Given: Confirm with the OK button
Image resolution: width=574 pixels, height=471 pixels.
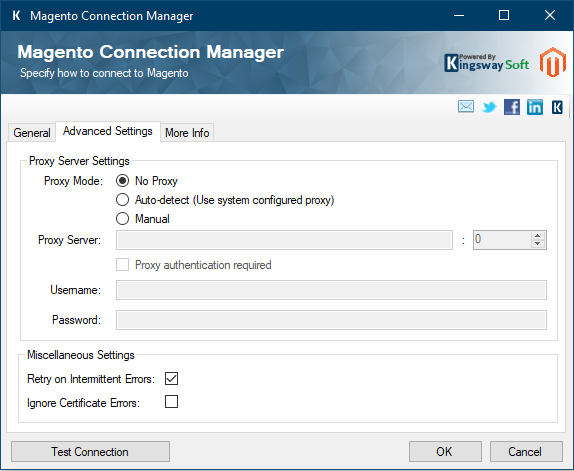Looking at the screenshot, I should (x=445, y=452).
